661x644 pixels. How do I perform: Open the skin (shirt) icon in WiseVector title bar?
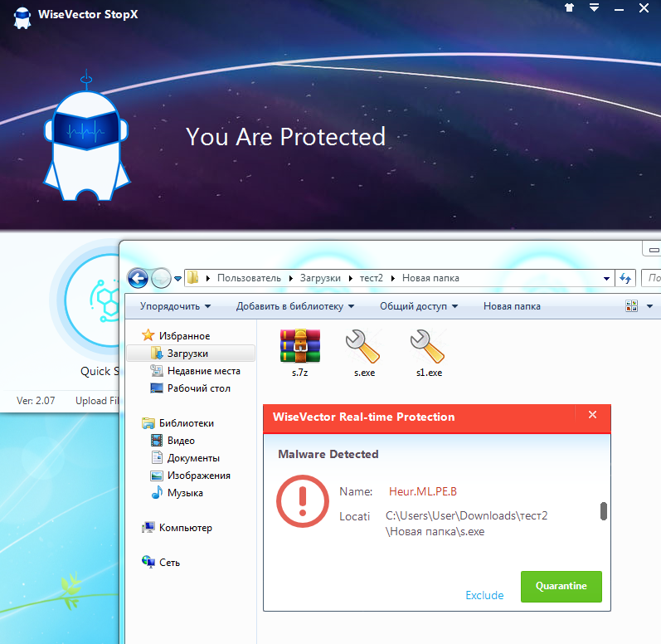tap(570, 7)
